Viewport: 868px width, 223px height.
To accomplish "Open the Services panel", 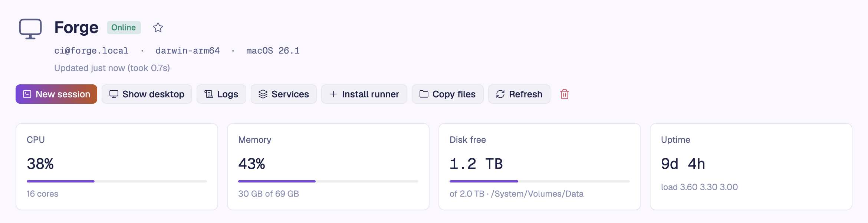I will (x=284, y=94).
